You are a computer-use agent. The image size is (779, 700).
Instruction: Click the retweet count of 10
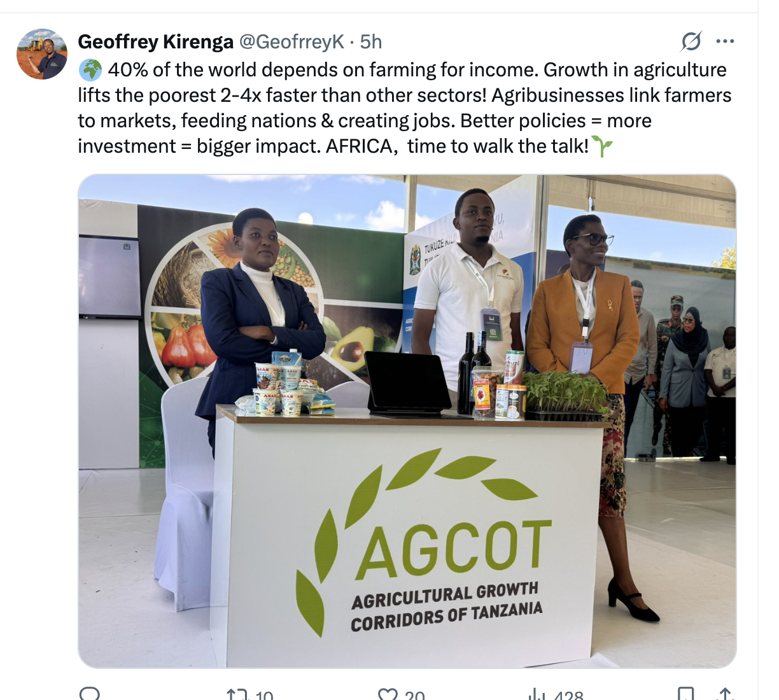pyautogui.click(x=264, y=696)
